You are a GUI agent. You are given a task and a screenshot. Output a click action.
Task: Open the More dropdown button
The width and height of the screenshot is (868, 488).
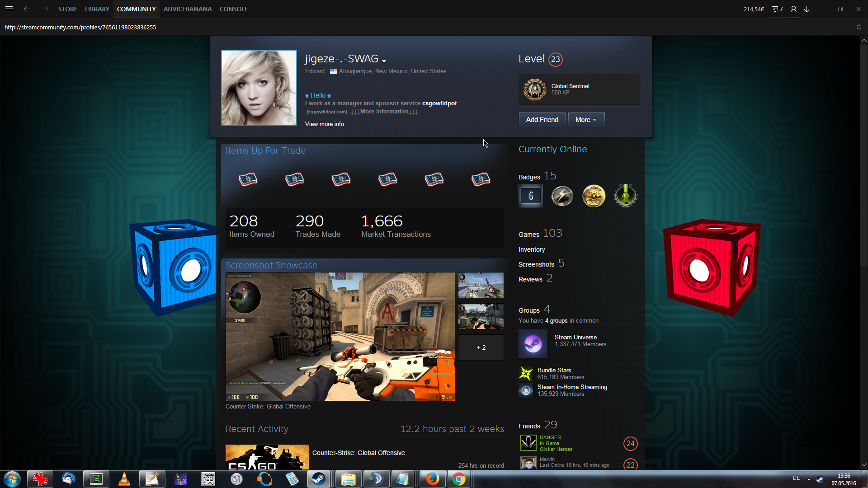pos(586,120)
